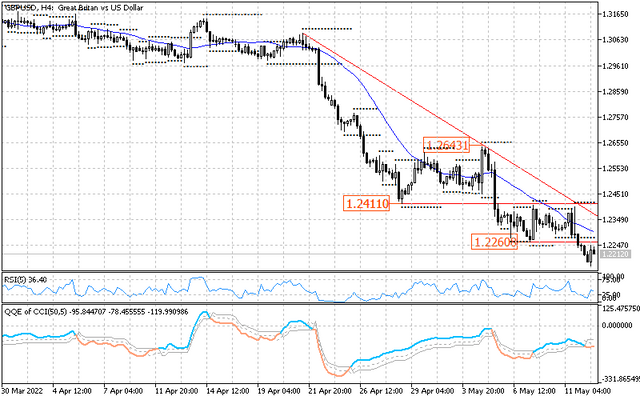Click the QQE scale value -331.865499
Image resolution: width=640 pixels, height=400 pixels.
pos(620,379)
